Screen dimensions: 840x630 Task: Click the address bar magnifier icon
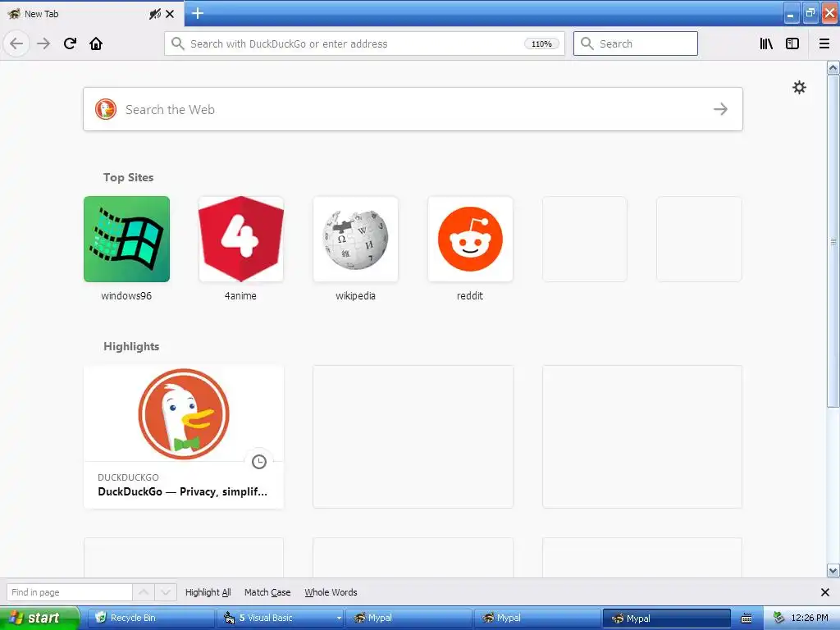[x=177, y=43]
